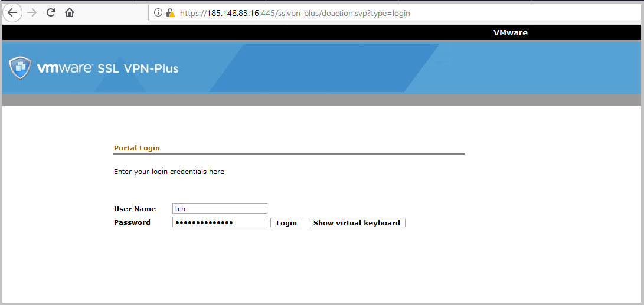Click the browser Forward arrow button
The image size is (644, 305).
click(x=32, y=13)
